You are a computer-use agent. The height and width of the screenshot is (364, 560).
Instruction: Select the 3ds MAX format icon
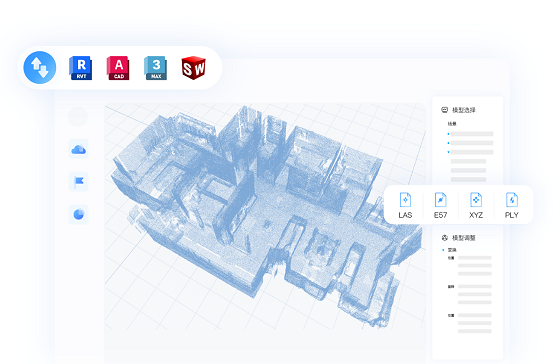click(156, 68)
